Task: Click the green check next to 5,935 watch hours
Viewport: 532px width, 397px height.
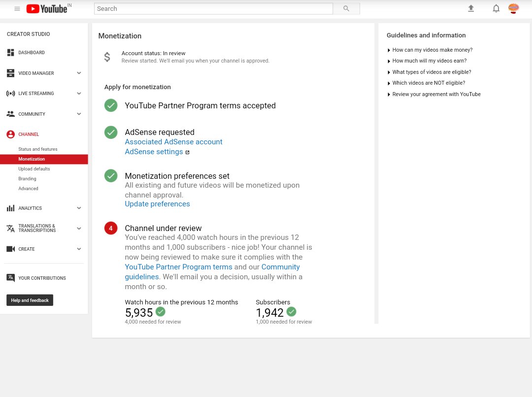Action: point(161,311)
